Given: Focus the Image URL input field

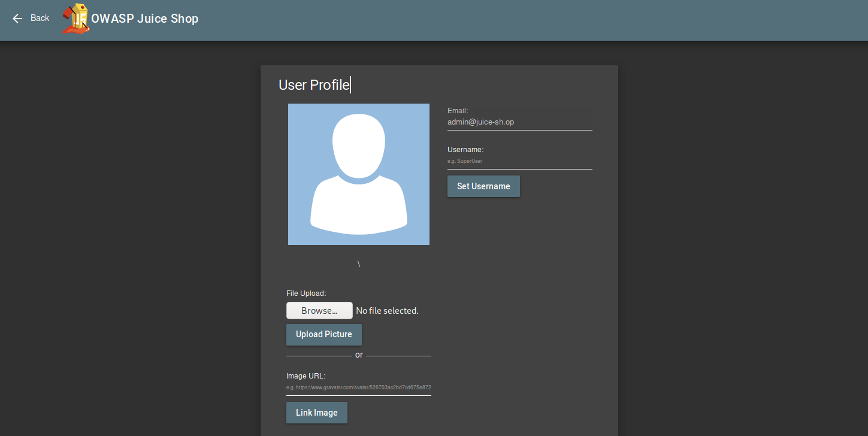Looking at the screenshot, I should click(x=358, y=387).
